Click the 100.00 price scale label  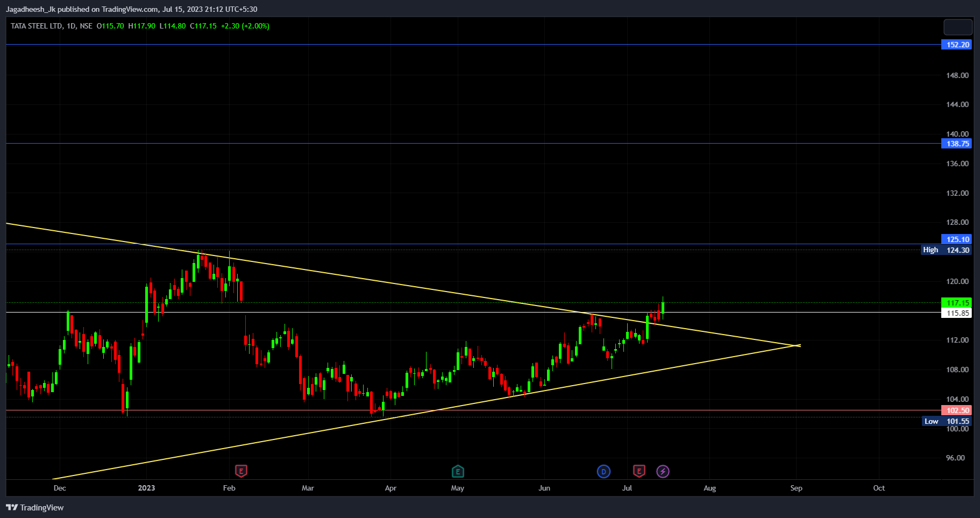[x=957, y=429]
